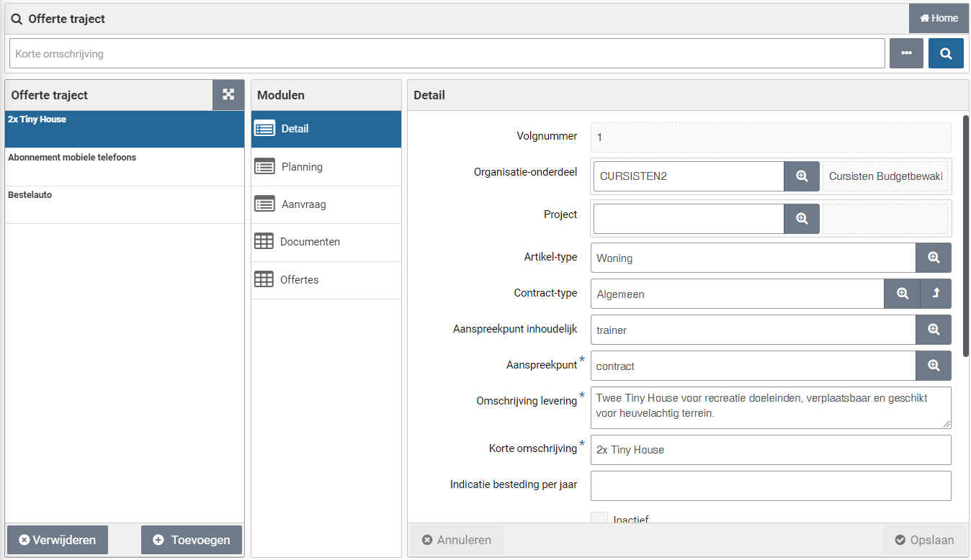Click the Verwijderen button

coord(57,540)
